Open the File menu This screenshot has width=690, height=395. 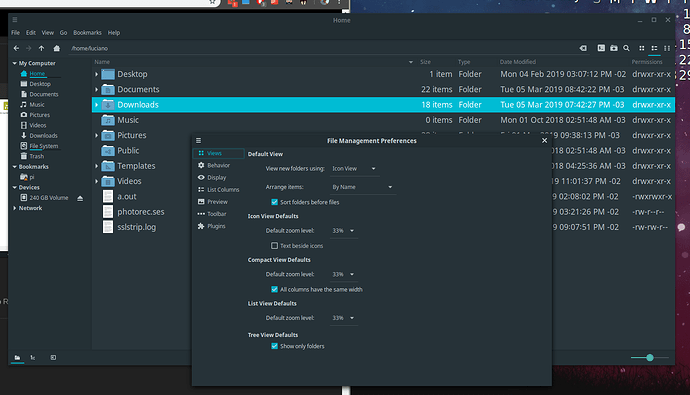pyautogui.click(x=15, y=33)
